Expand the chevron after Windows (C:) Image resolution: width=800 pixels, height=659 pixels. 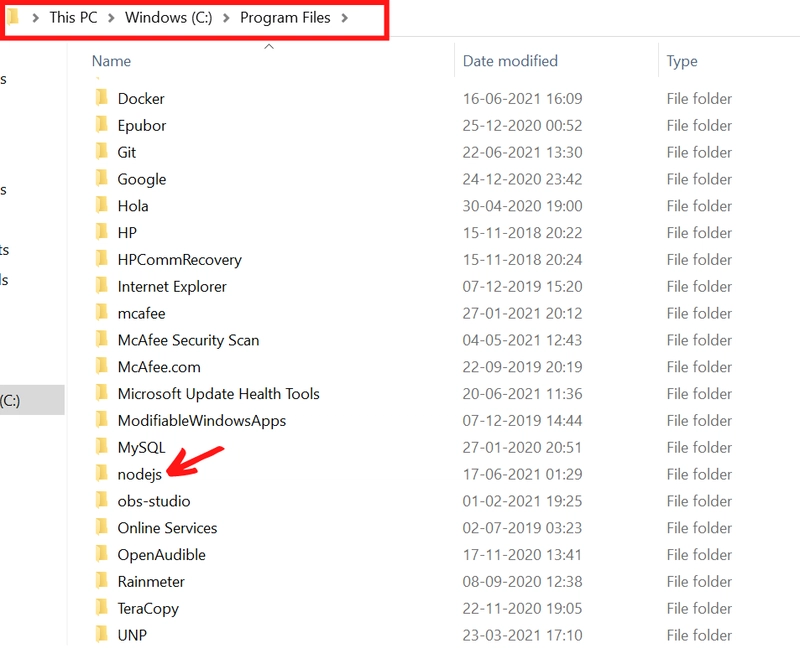pyautogui.click(x=227, y=18)
